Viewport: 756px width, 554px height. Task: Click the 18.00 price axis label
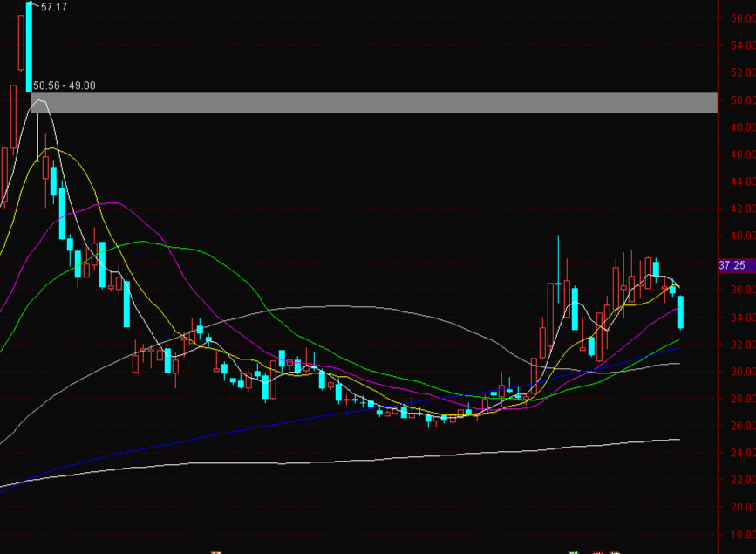pos(743,535)
